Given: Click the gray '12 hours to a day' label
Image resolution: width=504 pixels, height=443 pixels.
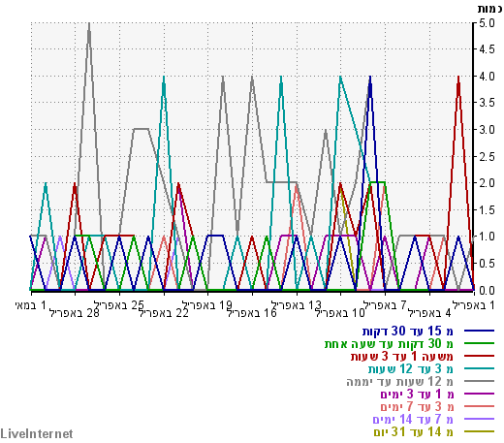Looking at the screenshot, I should tap(400, 381).
